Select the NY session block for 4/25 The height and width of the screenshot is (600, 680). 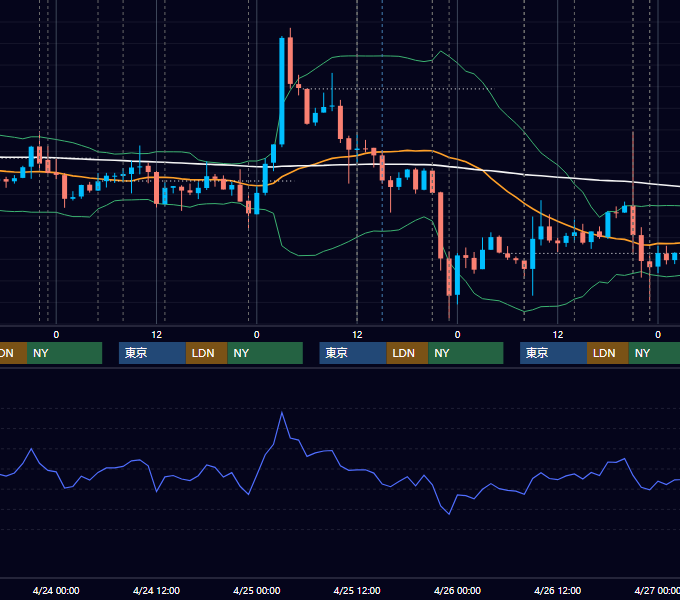466,353
